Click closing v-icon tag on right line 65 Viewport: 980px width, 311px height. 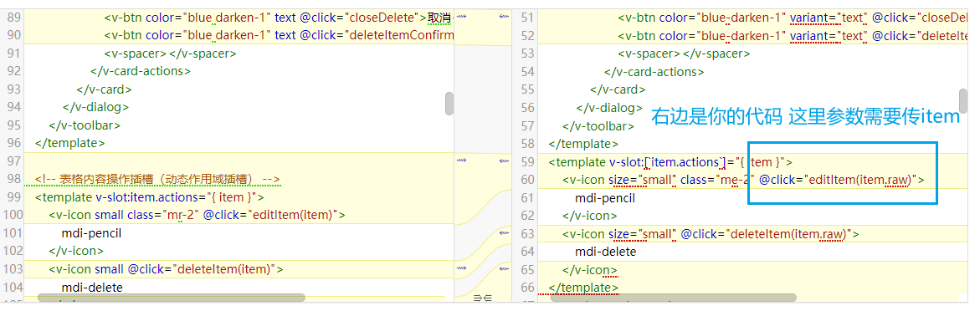[x=590, y=269]
